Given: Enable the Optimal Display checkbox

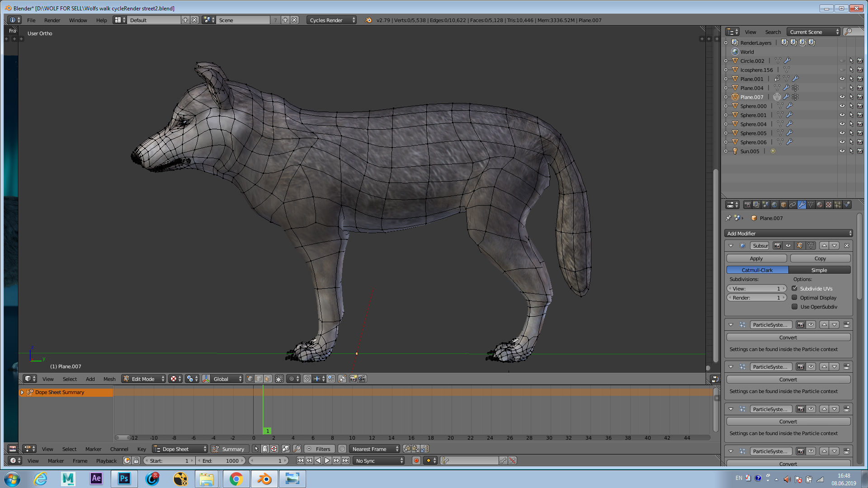Looking at the screenshot, I should click(794, 298).
